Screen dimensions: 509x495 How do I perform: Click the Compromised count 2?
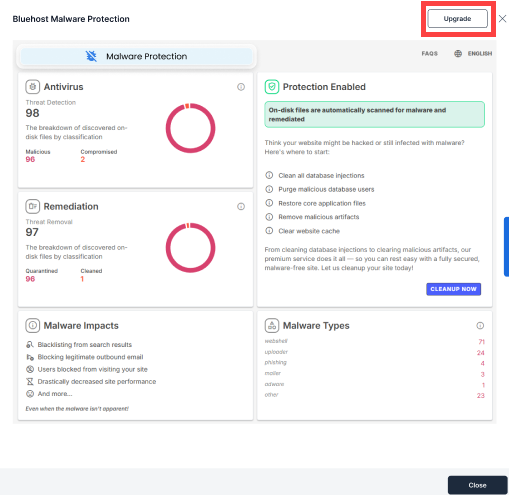(x=83, y=159)
